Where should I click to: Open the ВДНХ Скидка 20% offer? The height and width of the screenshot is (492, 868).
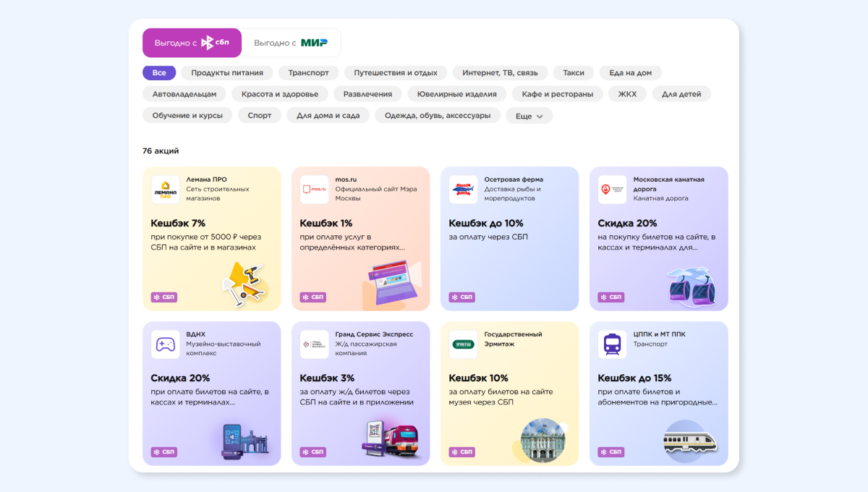point(212,394)
